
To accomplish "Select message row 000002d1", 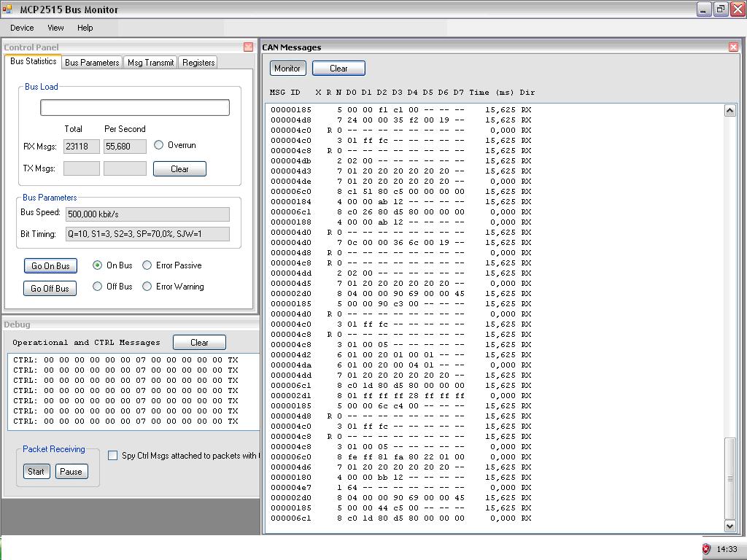I will (x=401, y=396).
